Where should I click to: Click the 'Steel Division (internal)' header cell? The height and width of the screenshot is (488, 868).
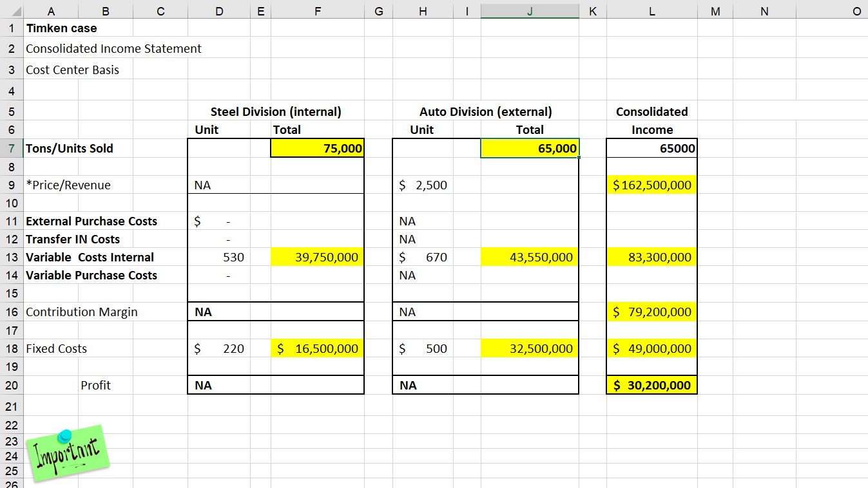[276, 111]
